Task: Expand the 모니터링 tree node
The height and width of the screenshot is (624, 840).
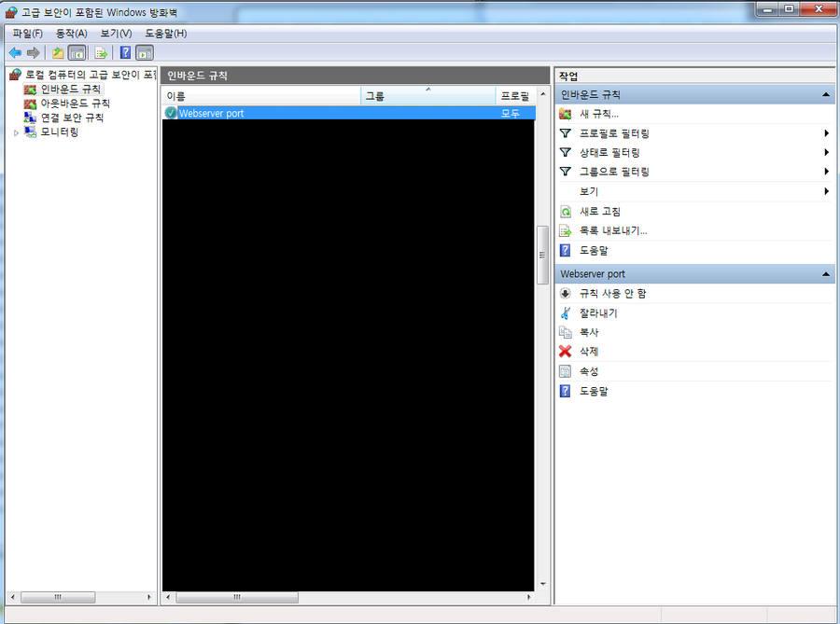Action: (x=16, y=132)
